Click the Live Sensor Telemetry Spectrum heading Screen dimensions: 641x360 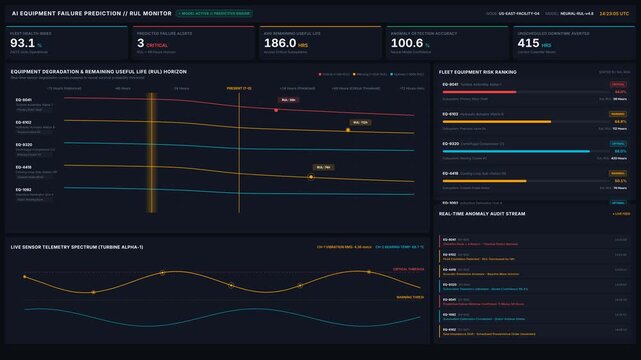[x=77, y=247]
